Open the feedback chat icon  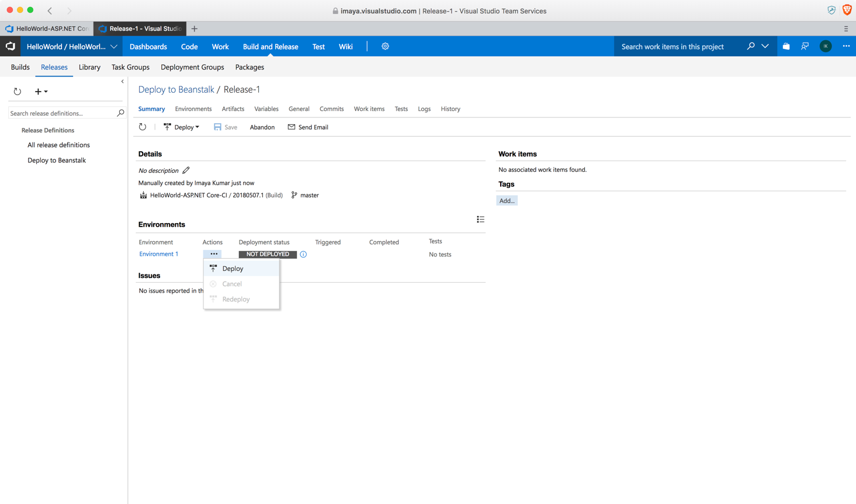pyautogui.click(x=805, y=46)
